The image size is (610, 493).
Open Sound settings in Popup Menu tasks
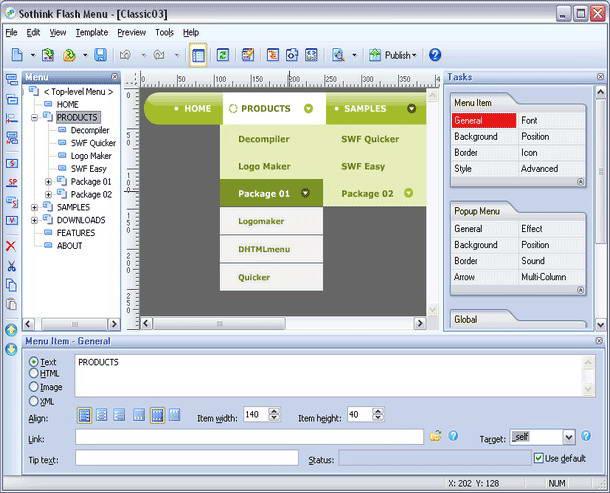point(533,261)
